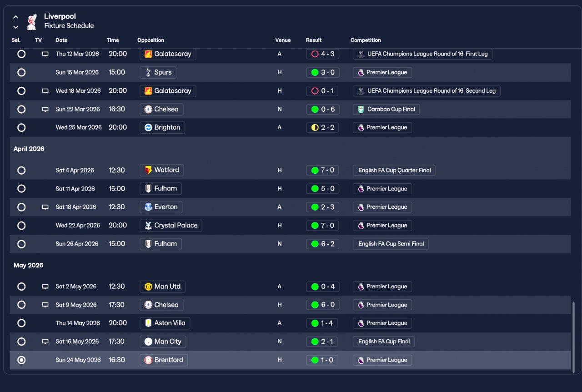Select the radio button for the Brighton fixture
This screenshot has width=582, height=392.
21,127
